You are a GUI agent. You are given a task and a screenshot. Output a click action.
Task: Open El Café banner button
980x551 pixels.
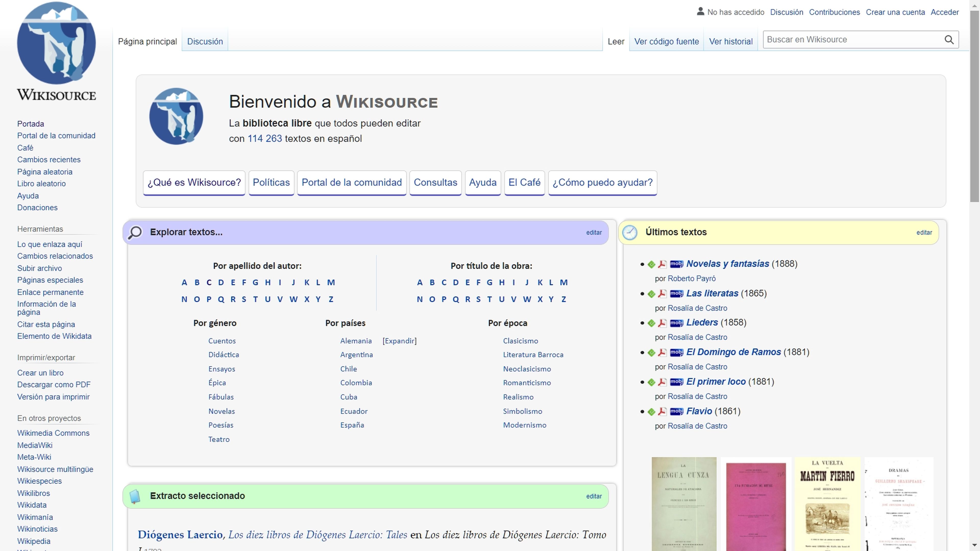[x=524, y=183]
